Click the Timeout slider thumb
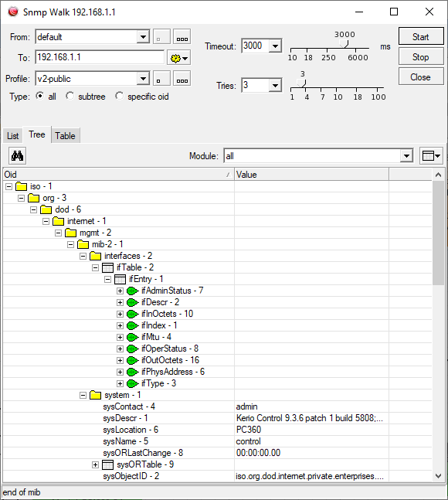This screenshot has width=448, height=500. pos(344,44)
